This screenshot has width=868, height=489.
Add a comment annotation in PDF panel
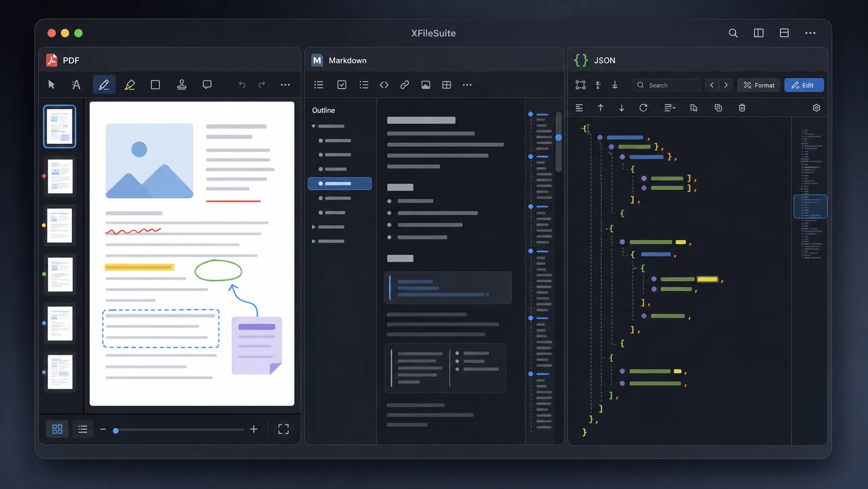point(207,85)
